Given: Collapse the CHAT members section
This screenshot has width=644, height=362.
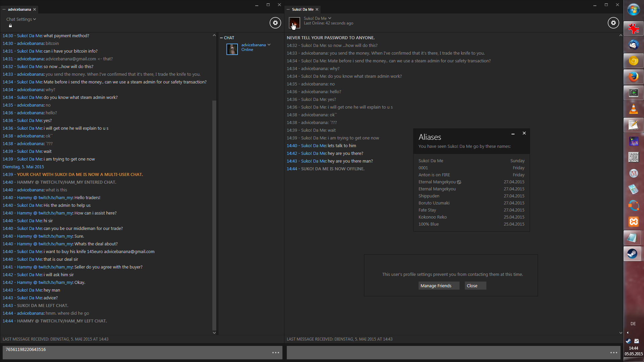Looking at the screenshot, I should [221, 38].
